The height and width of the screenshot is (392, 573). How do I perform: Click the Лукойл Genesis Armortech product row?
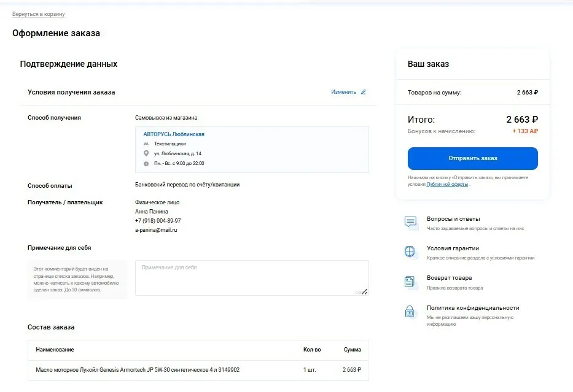point(198,370)
